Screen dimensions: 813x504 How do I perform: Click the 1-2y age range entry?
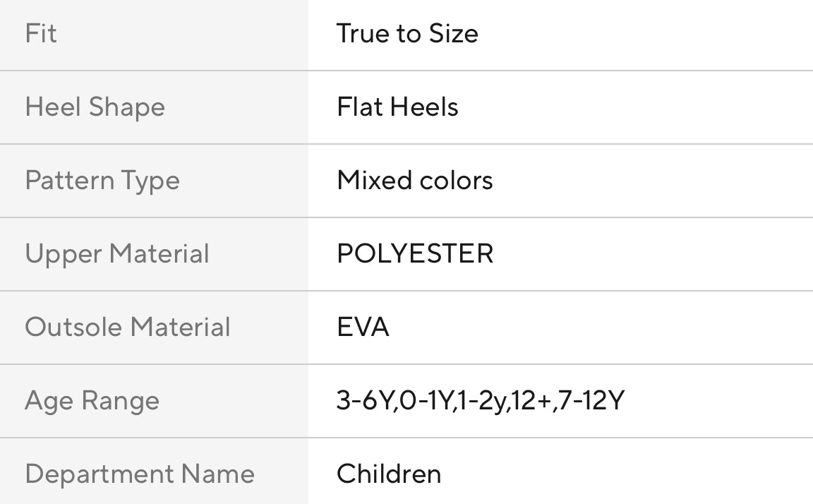[x=481, y=401]
